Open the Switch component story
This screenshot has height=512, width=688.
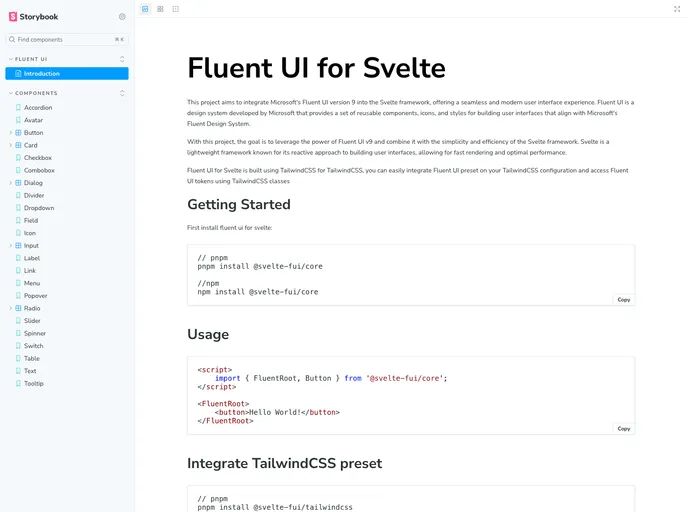click(33, 346)
